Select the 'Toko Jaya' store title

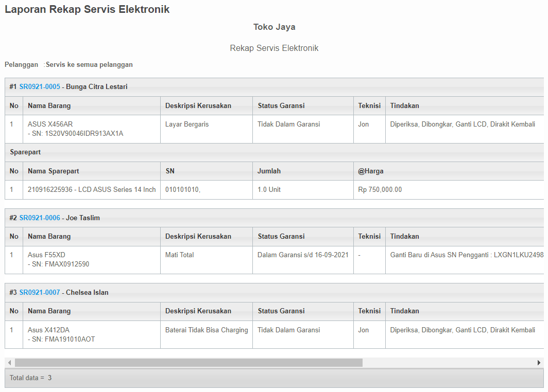coord(275,27)
